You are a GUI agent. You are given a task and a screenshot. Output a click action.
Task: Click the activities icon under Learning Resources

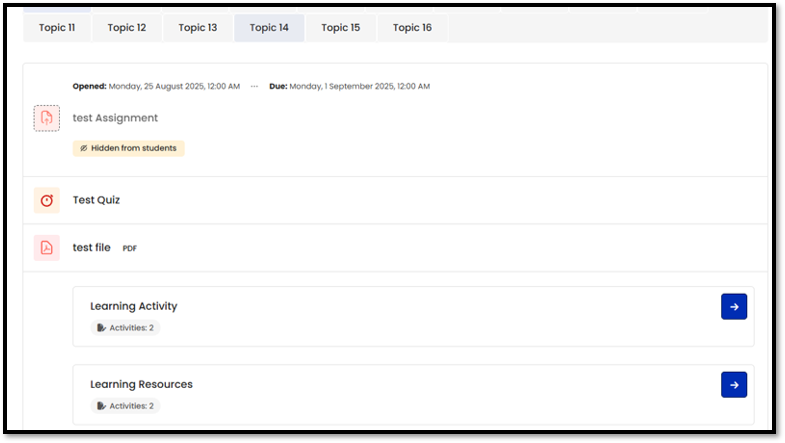pyautogui.click(x=101, y=406)
